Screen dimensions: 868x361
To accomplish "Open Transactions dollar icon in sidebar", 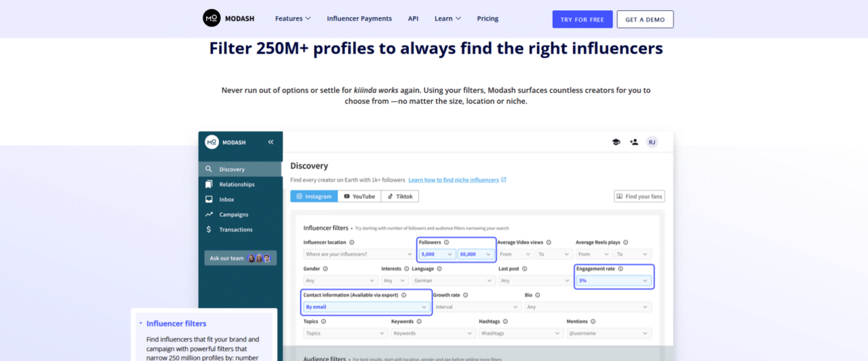I will 209,230.
